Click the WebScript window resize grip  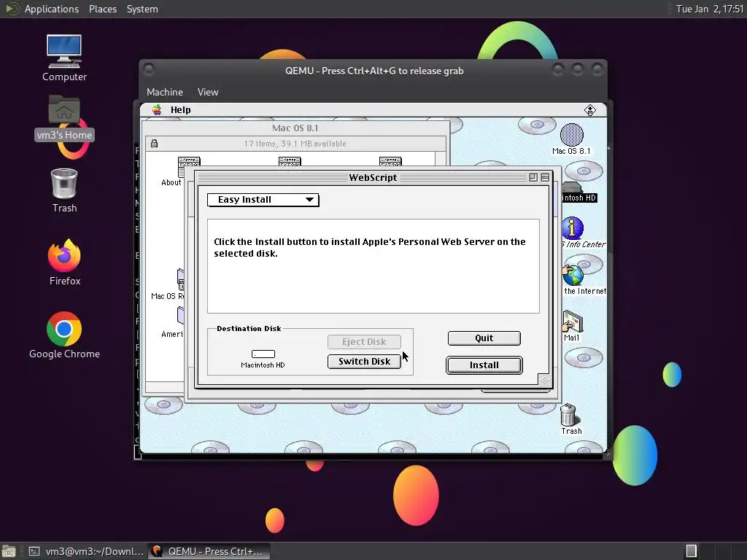pyautogui.click(x=544, y=379)
